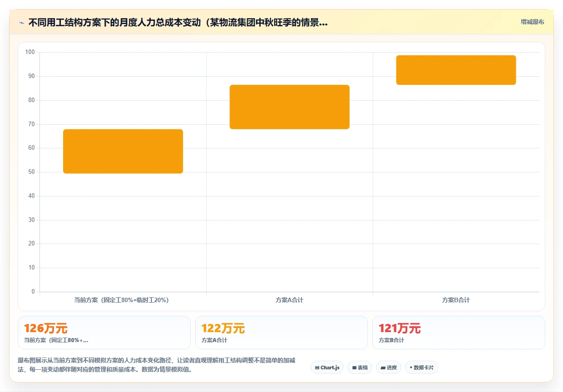Viewport: 563px width, 392px height.
Task: Select the 122万元 data card
Action: 281,333
